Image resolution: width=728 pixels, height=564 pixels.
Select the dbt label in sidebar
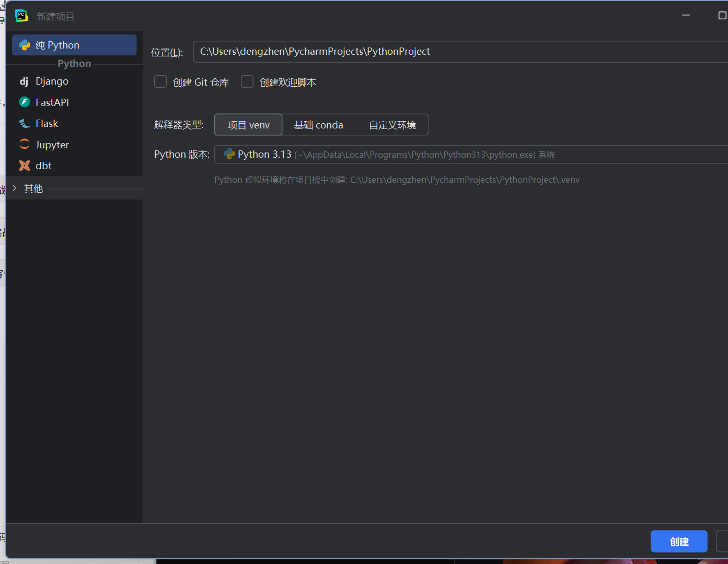43,166
